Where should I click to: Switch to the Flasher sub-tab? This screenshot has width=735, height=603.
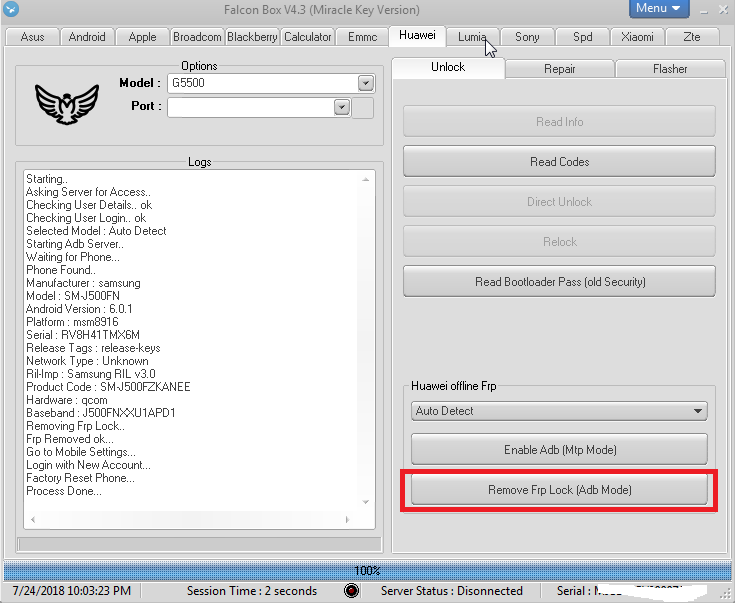[670, 69]
